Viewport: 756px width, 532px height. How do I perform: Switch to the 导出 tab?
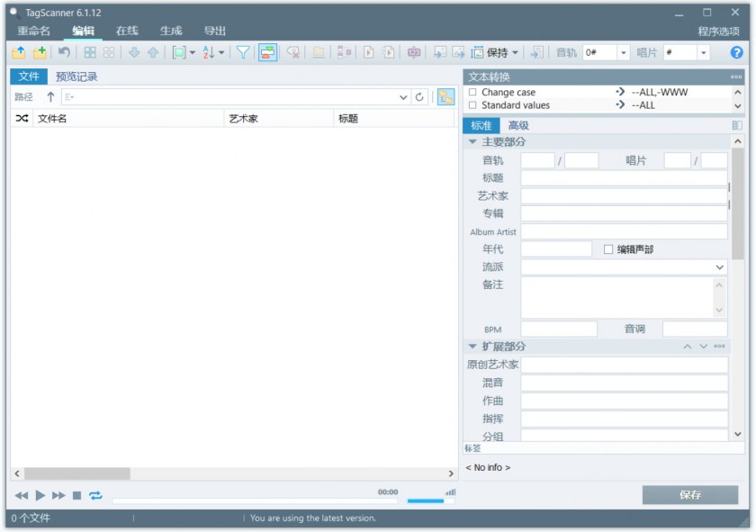click(x=214, y=31)
